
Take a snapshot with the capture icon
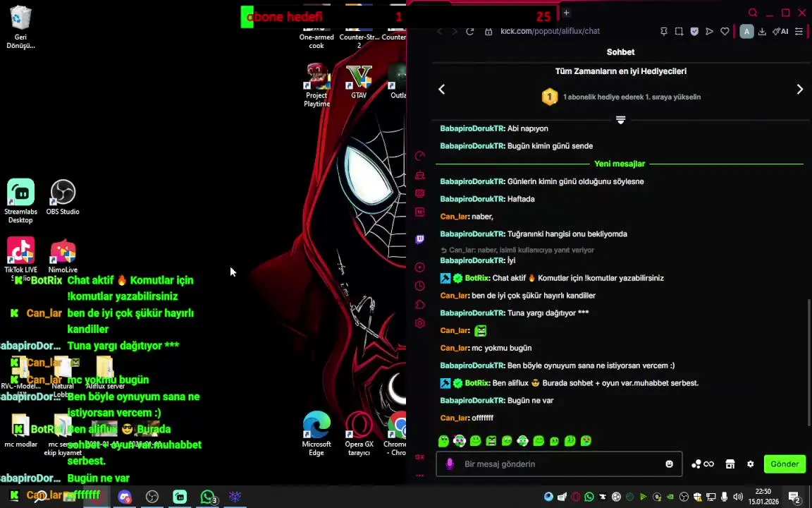tap(679, 32)
